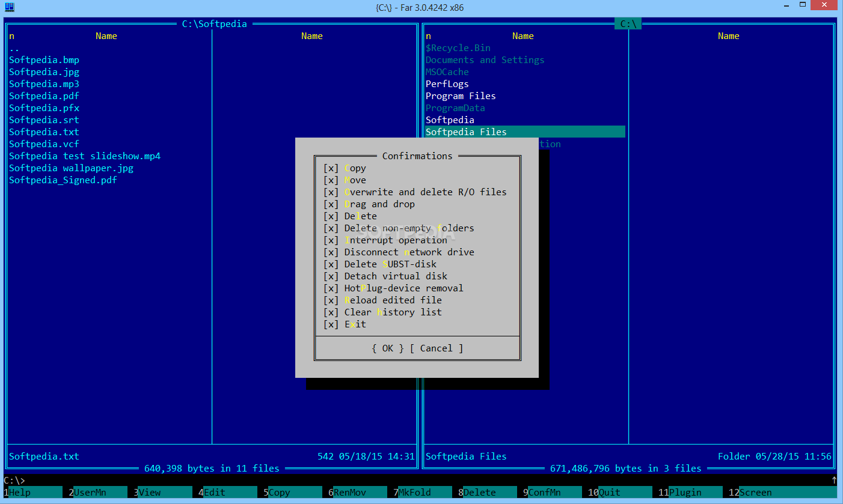Select Program Files folder
Screen dimensions: 843x504
tap(461, 96)
